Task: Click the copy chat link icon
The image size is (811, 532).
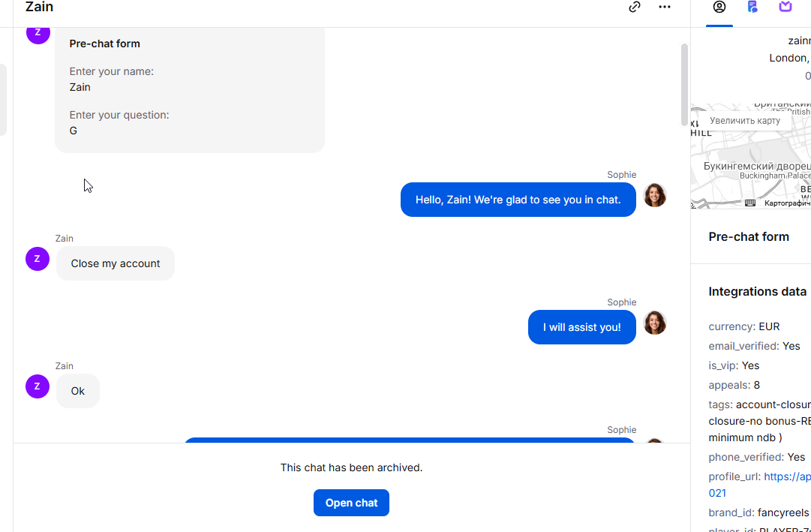Action: click(635, 8)
